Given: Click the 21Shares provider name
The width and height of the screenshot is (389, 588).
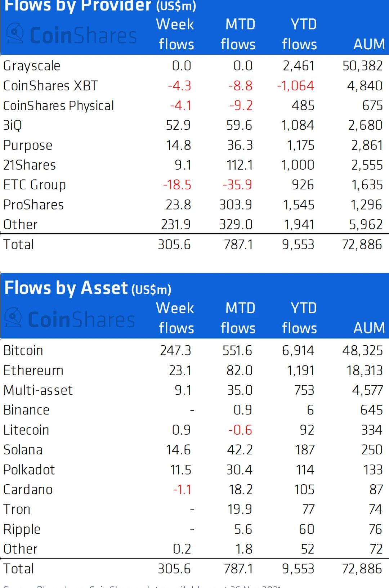Looking at the screenshot, I should click(x=30, y=165).
